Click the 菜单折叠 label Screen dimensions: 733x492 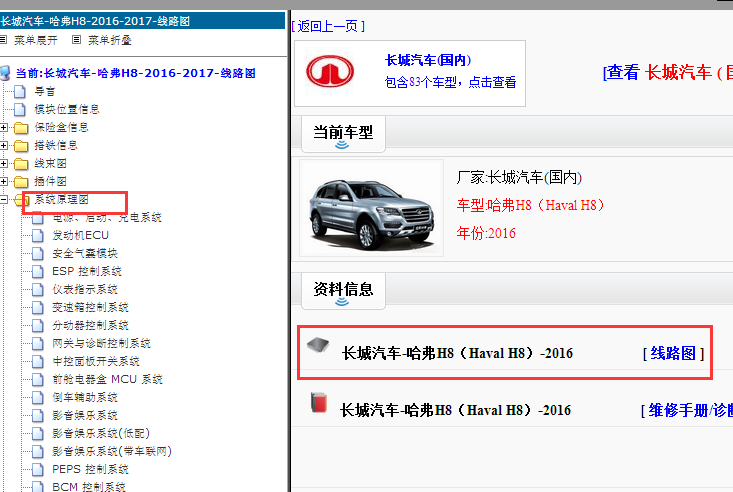(110, 40)
